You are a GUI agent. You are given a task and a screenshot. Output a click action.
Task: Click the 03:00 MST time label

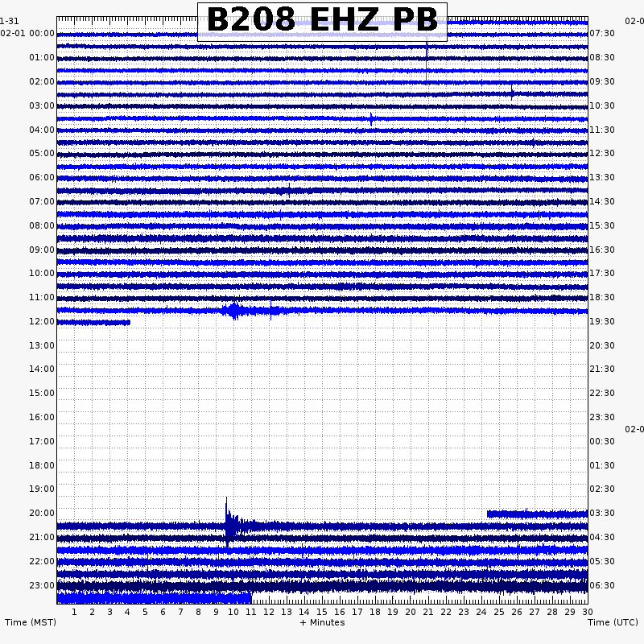point(42,105)
